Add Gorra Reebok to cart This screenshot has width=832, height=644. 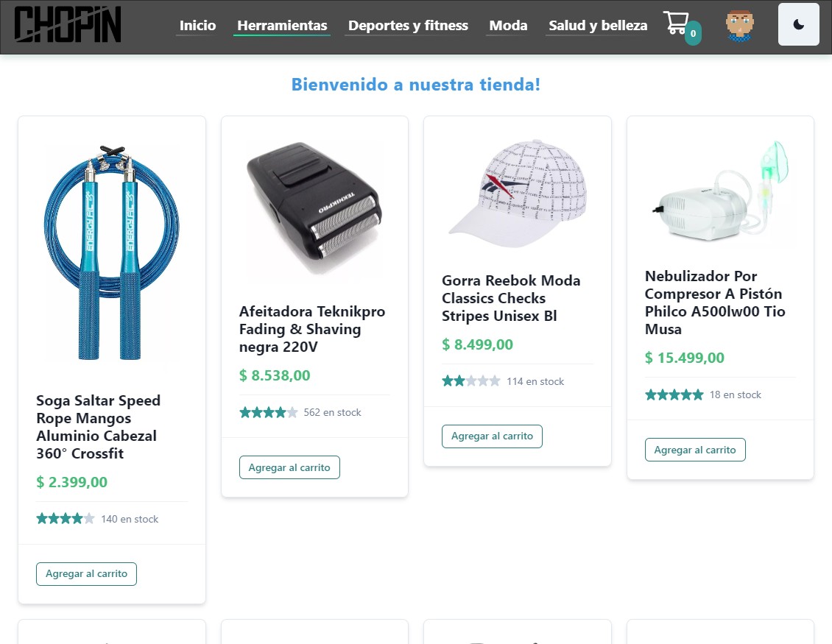[x=492, y=436]
